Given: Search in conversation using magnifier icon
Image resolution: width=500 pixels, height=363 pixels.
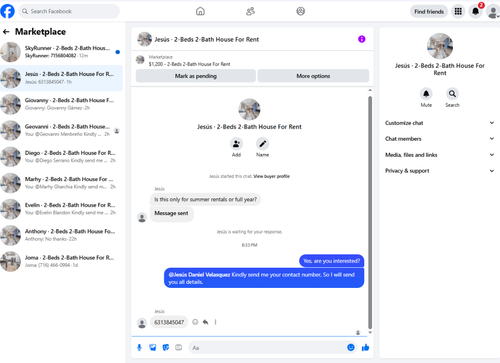Looking at the screenshot, I should pos(452,94).
